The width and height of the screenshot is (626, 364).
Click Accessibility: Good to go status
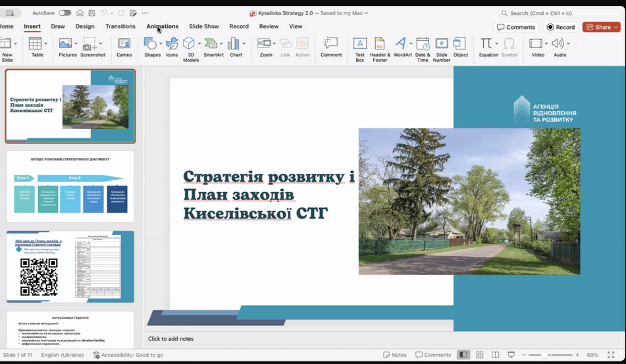128,355
